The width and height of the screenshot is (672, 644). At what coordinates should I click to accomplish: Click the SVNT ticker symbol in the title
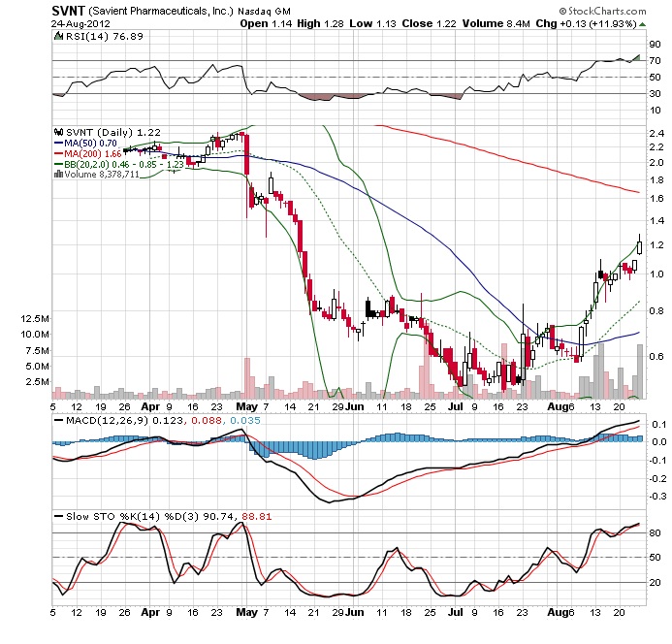click(x=69, y=11)
